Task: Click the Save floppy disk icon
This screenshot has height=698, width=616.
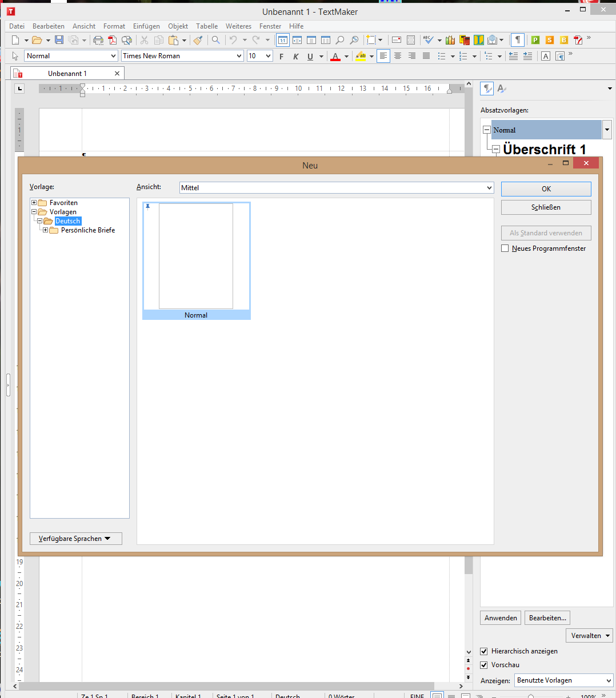Action: (59, 40)
